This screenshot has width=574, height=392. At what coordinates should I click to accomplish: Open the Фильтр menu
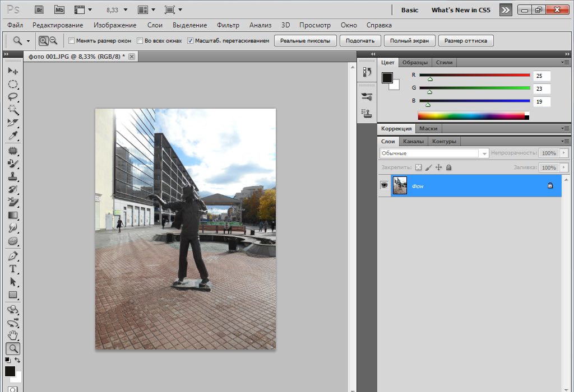click(x=228, y=25)
